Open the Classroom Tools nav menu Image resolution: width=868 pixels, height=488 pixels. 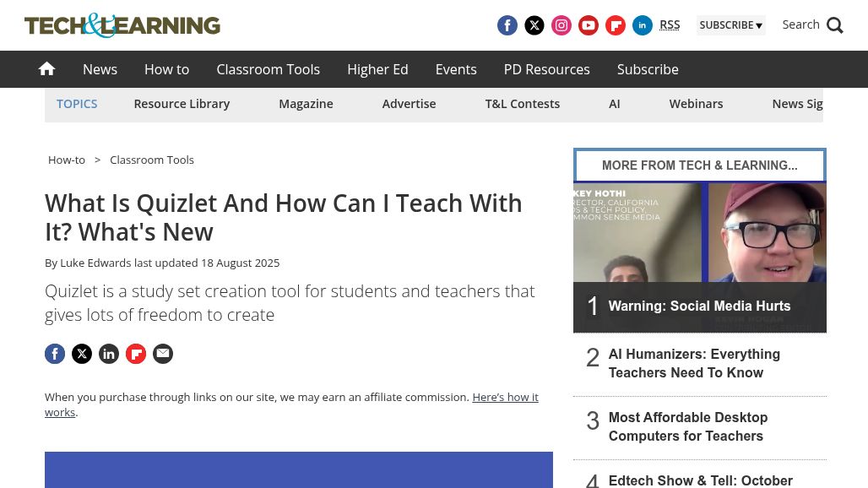click(268, 69)
